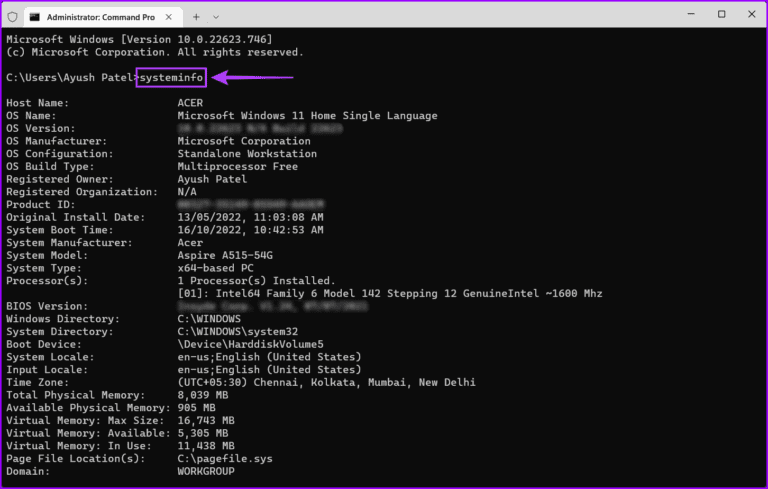Close the terminal window

coord(752,14)
